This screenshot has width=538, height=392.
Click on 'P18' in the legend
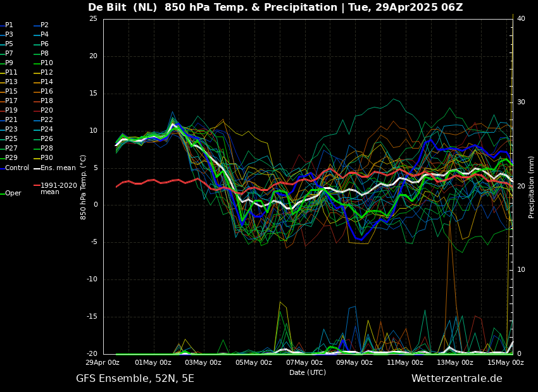[47, 101]
